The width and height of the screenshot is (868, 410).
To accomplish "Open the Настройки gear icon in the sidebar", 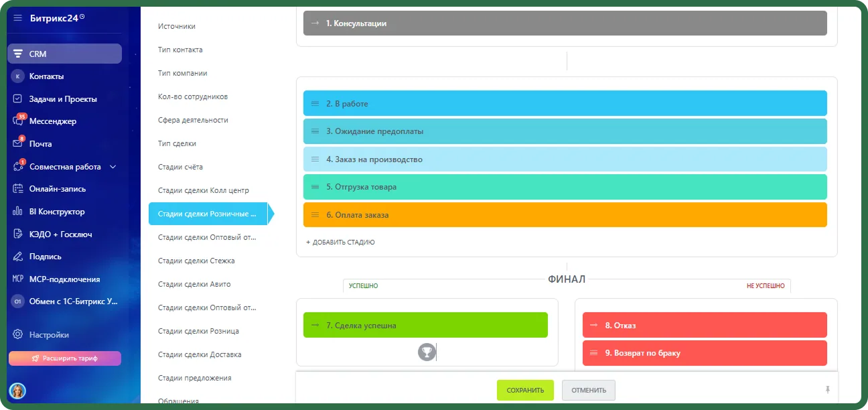I will pyautogui.click(x=18, y=335).
